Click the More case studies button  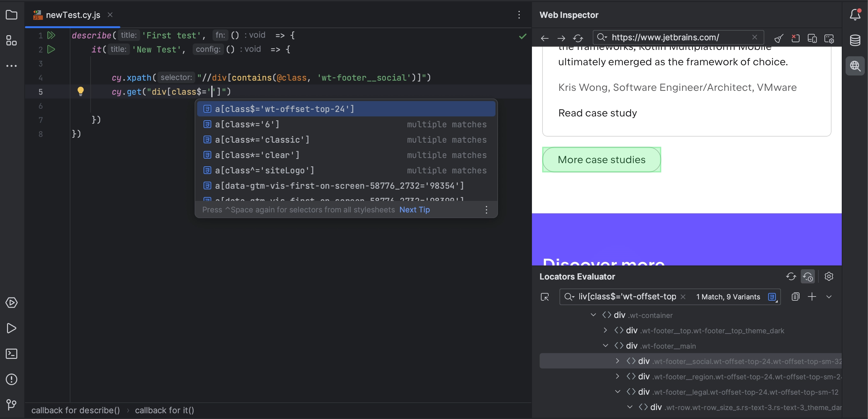pyautogui.click(x=601, y=160)
